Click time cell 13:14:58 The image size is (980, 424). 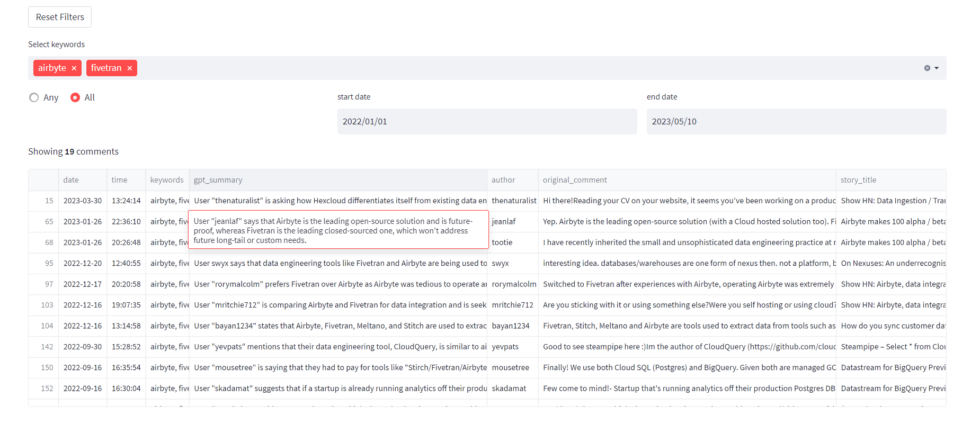point(126,326)
